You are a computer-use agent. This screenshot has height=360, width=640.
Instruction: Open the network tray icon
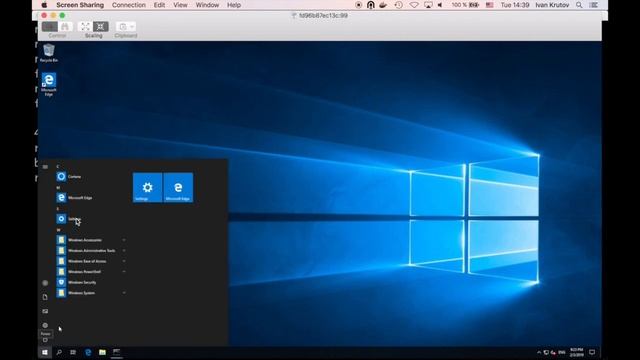click(546, 352)
